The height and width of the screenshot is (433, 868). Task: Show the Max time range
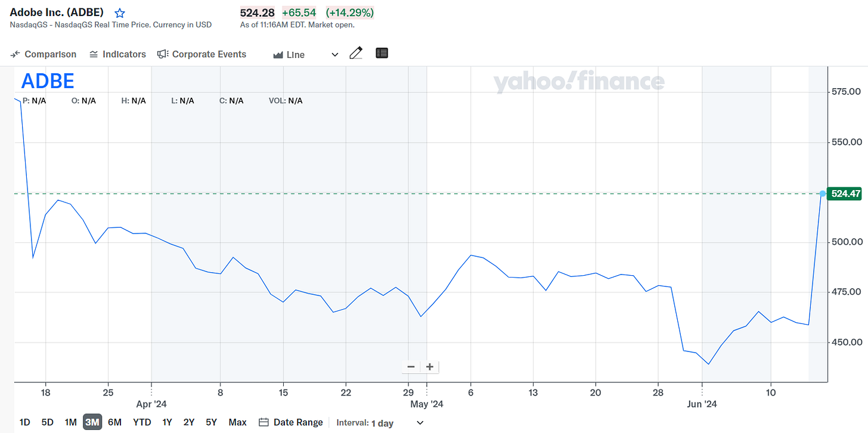(237, 422)
